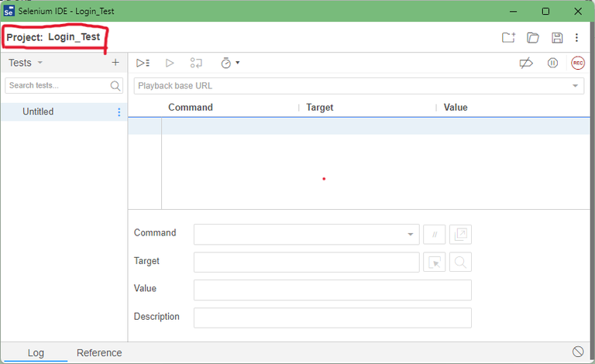Select the Untitled test

click(x=38, y=112)
